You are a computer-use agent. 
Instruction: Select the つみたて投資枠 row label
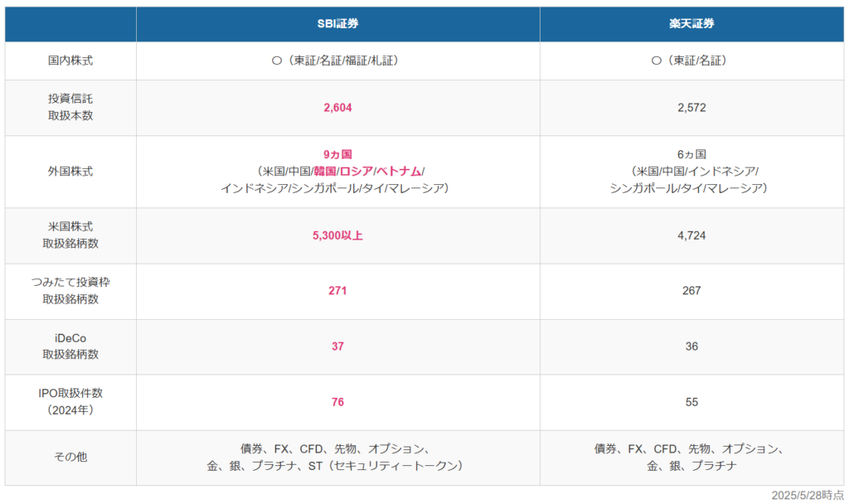click(70, 290)
